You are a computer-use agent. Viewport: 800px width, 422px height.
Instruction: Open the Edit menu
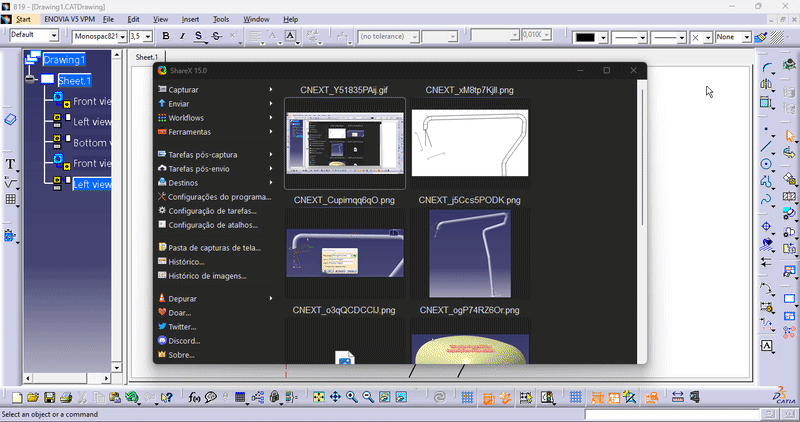tap(133, 19)
